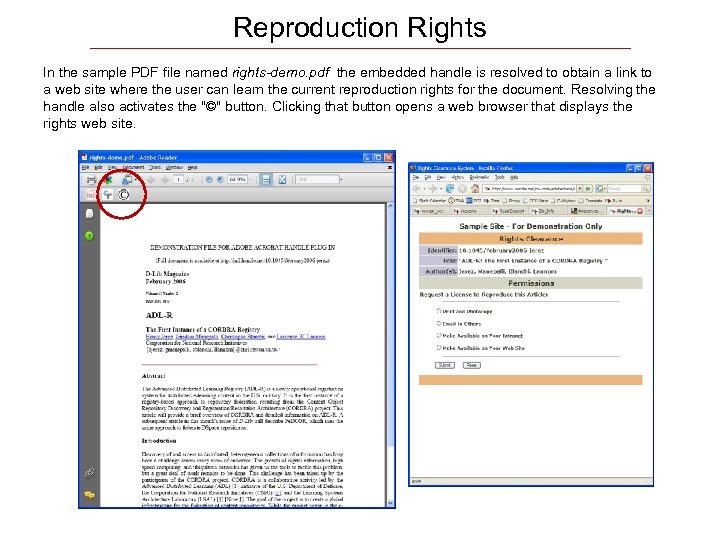The image size is (720, 540).
Task: Open the Find field dropdown arrow in Reader
Action: point(342,179)
